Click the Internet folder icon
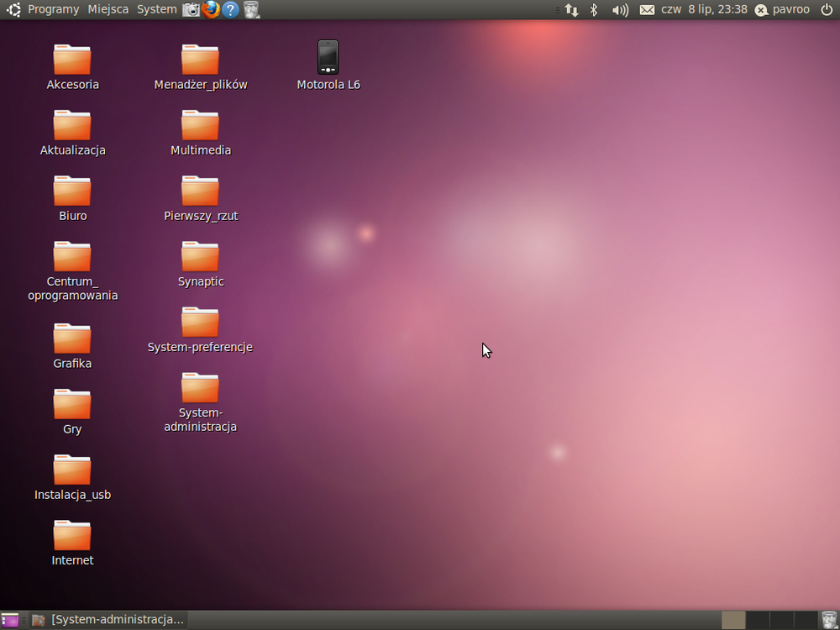The image size is (840, 630). point(72,536)
